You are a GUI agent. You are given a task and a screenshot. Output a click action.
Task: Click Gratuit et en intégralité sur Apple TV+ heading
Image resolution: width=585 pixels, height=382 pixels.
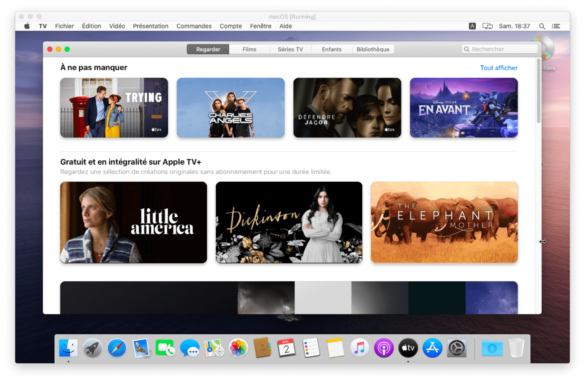(x=131, y=162)
